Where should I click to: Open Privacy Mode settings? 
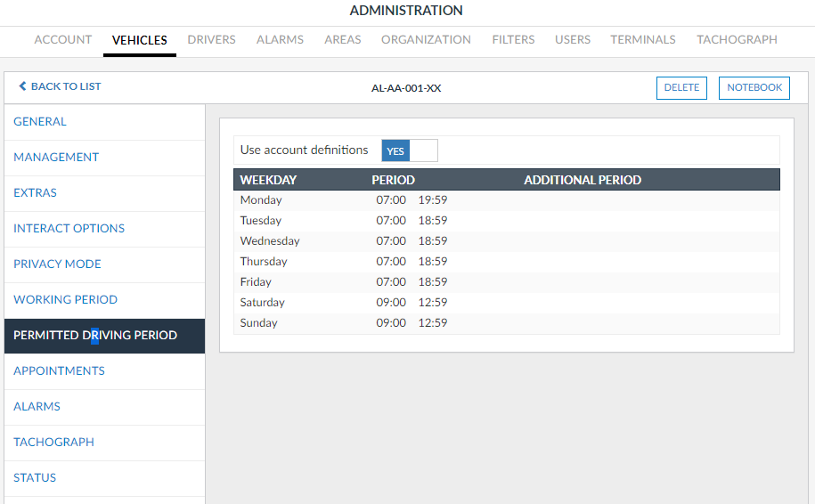click(x=57, y=264)
